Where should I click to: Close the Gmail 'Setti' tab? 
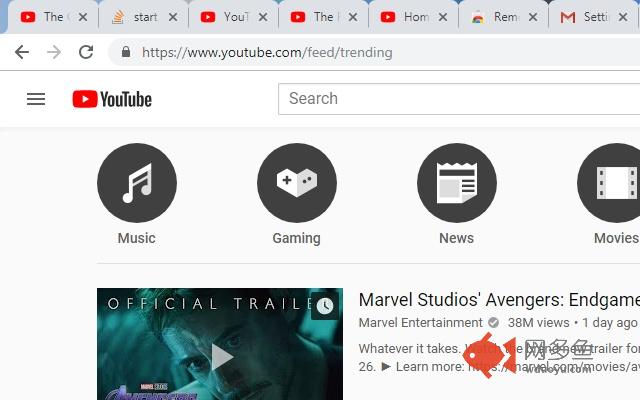click(x=623, y=17)
